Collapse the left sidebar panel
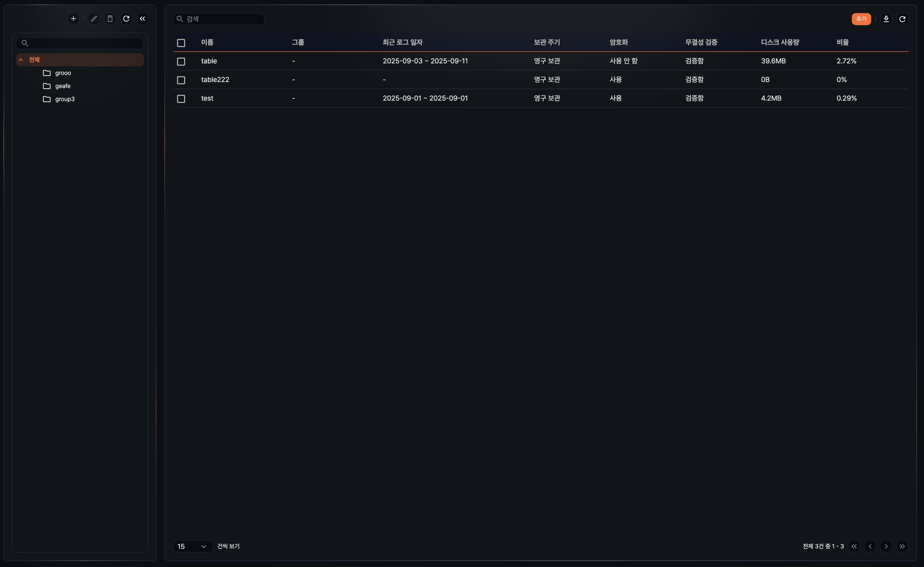The width and height of the screenshot is (924, 567). point(143,19)
